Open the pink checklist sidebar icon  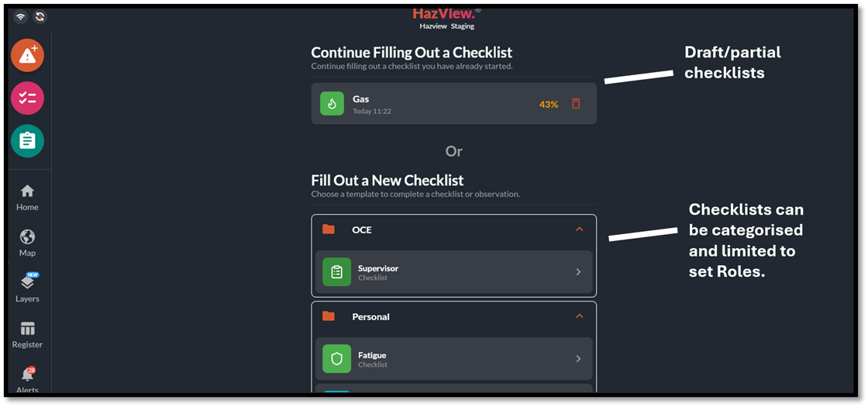(27, 98)
